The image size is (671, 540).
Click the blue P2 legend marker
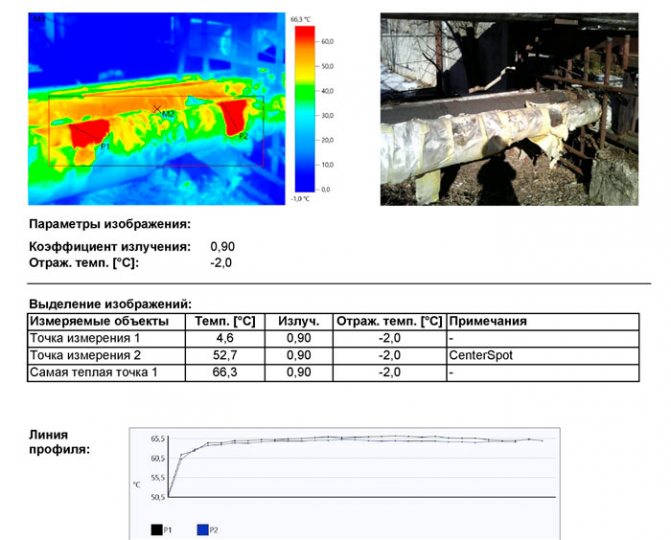click(x=201, y=529)
